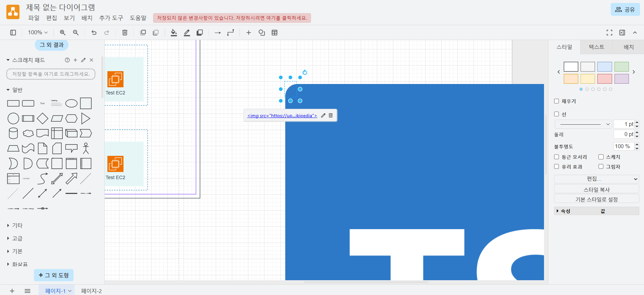Insert a table from the toolbar
Image resolution: width=644 pixels, height=295 pixels.
(275, 33)
